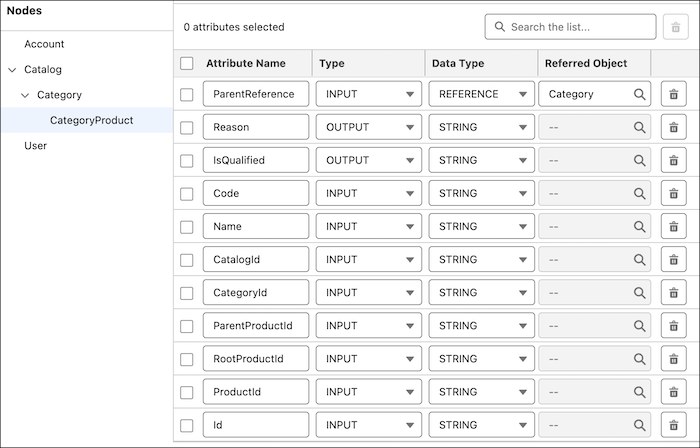Click referred object search icon in Id row
This screenshot has width=700, height=448.
[639, 424]
